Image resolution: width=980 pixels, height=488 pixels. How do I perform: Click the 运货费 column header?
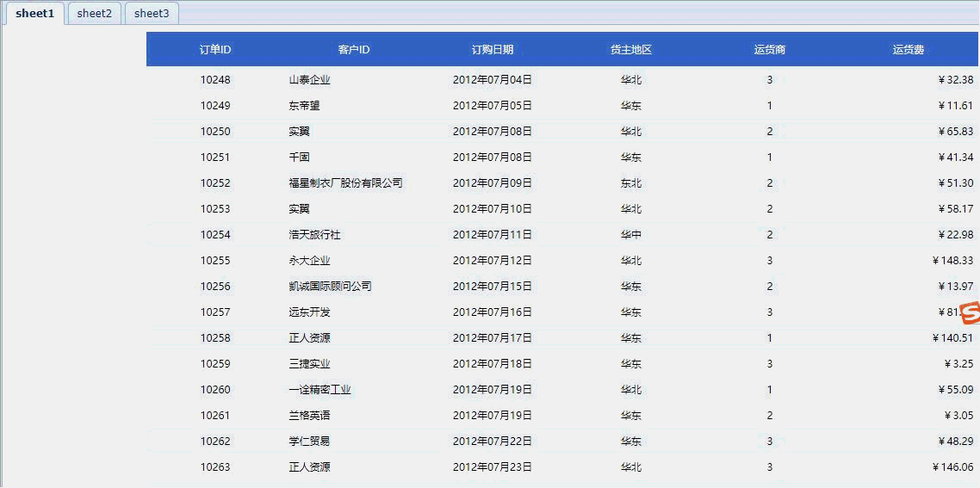click(909, 50)
